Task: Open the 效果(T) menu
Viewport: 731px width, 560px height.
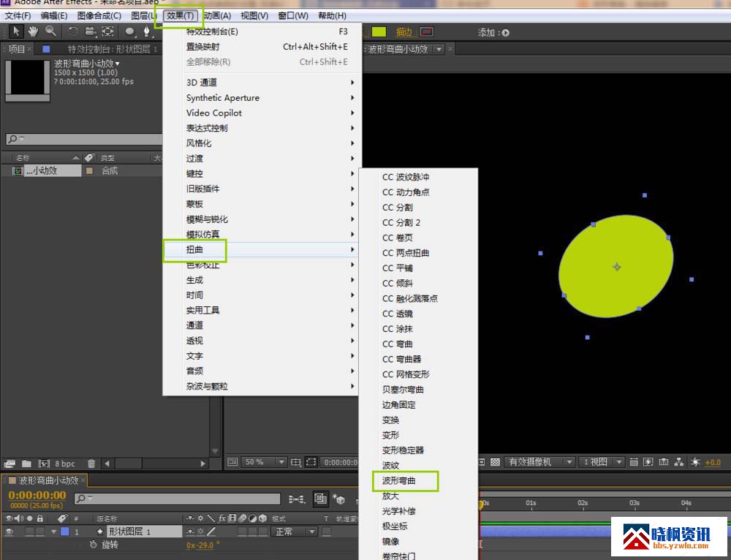Action: (x=180, y=15)
